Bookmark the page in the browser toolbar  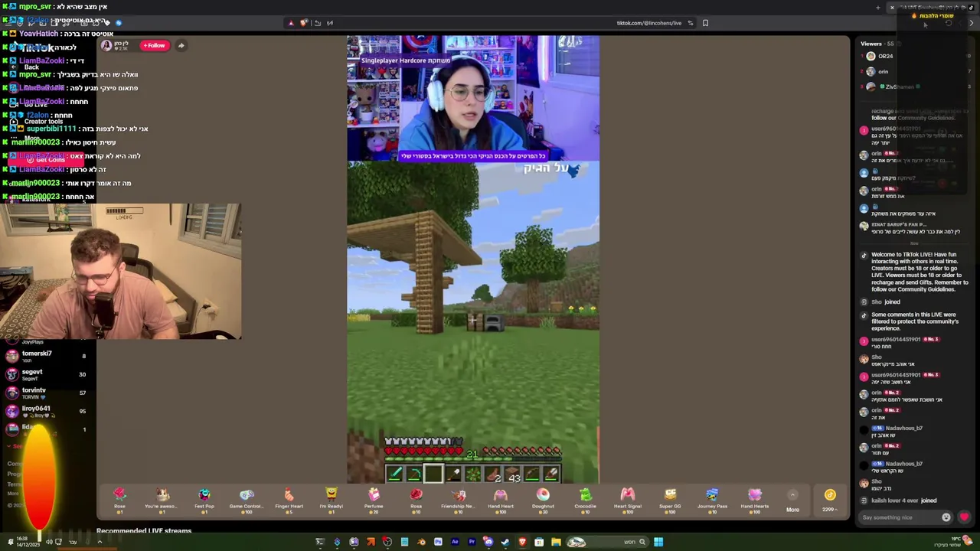coord(705,23)
